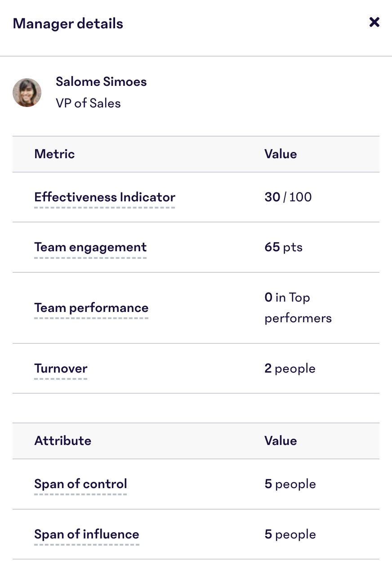
Task: Click Salome Simoes's profile photo
Action: [x=27, y=93]
